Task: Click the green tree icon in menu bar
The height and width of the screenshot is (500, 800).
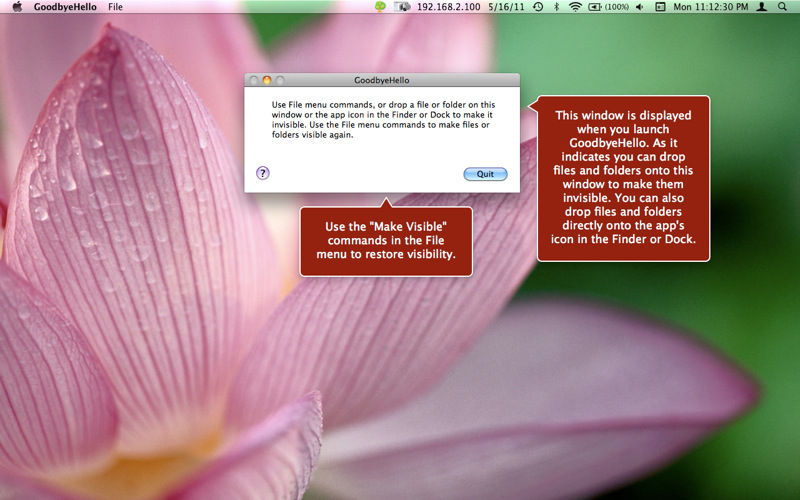Action: [x=380, y=7]
